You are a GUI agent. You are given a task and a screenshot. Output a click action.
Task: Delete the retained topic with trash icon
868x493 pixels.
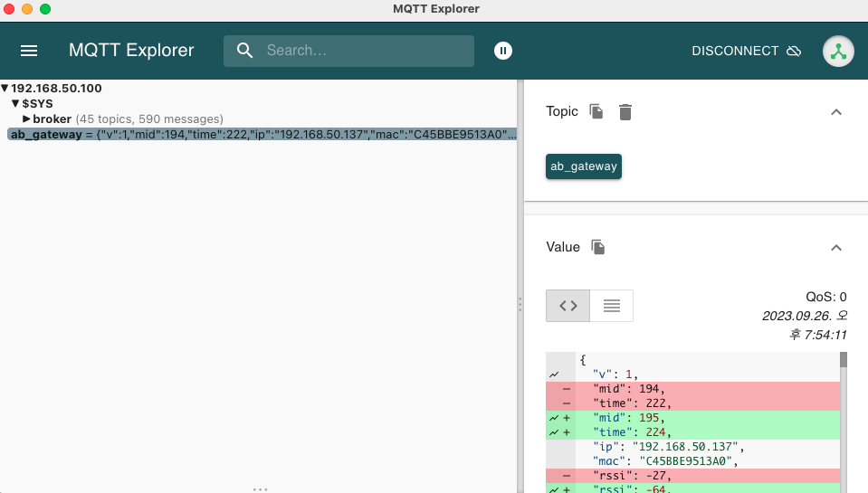pos(625,112)
